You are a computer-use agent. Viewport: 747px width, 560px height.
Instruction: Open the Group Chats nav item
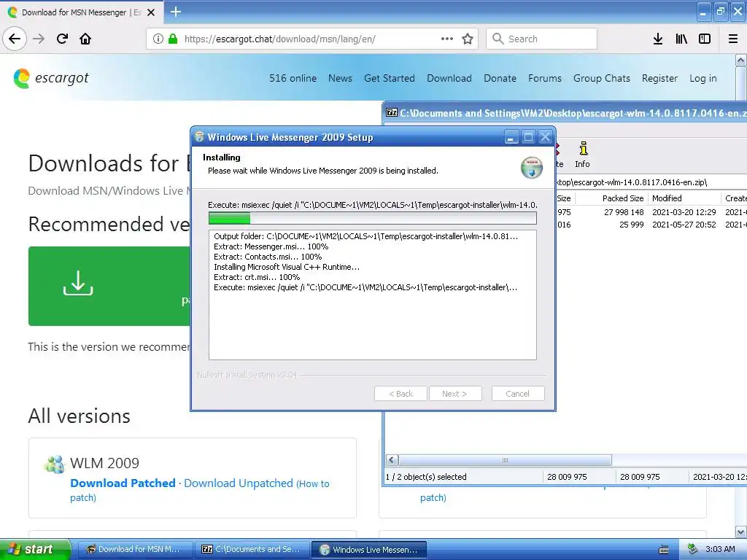point(602,78)
